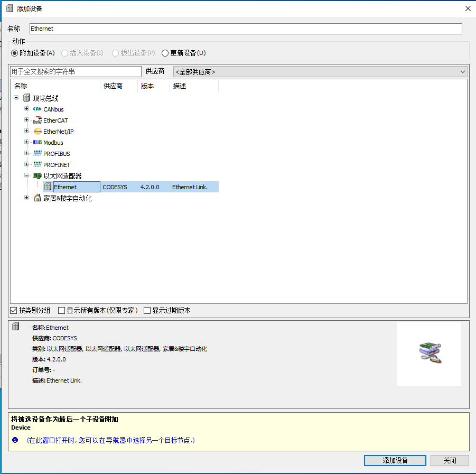Select the Ethernet device row
This screenshot has height=474, width=476.
pos(131,187)
